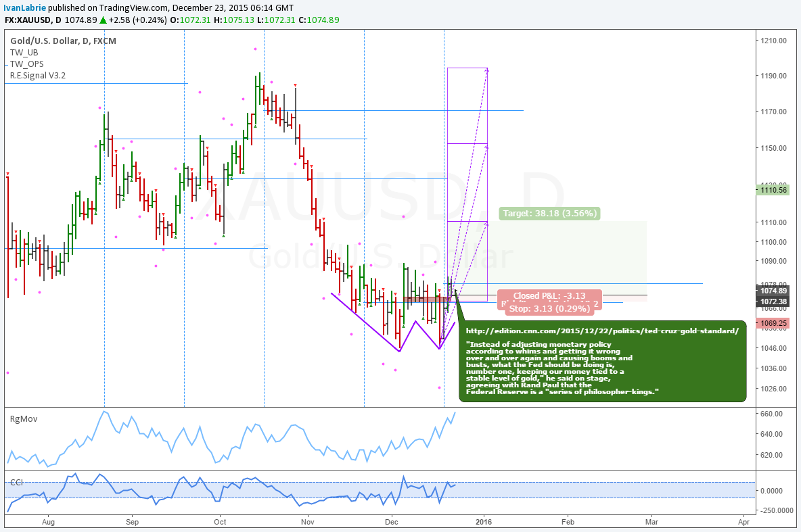Select the O:1072.31 open value
This screenshot has width=801, height=532.
[191, 20]
